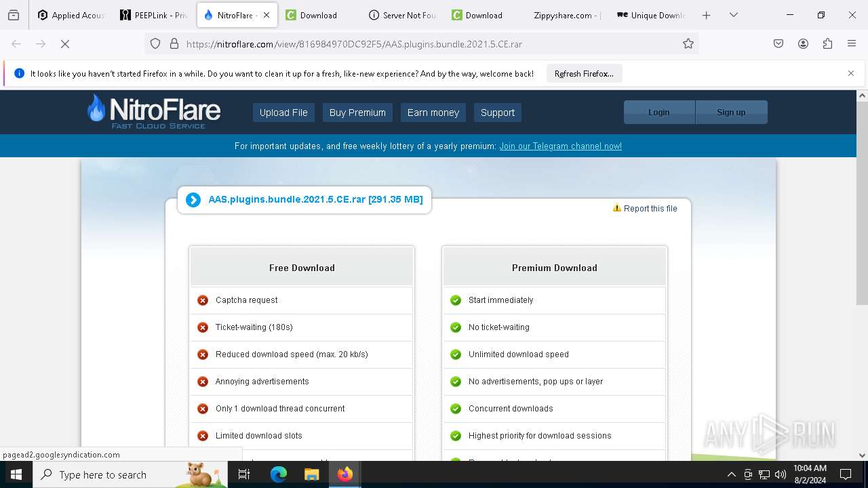Click the Refresh Firefox button

(x=584, y=73)
